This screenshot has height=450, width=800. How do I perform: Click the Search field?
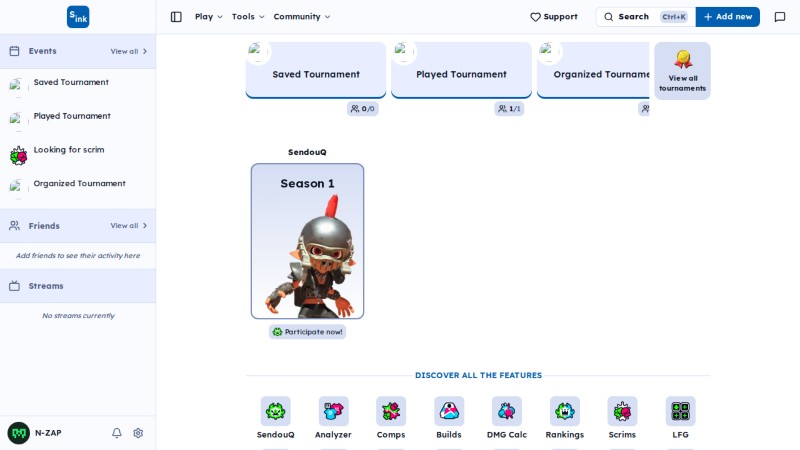pos(645,17)
